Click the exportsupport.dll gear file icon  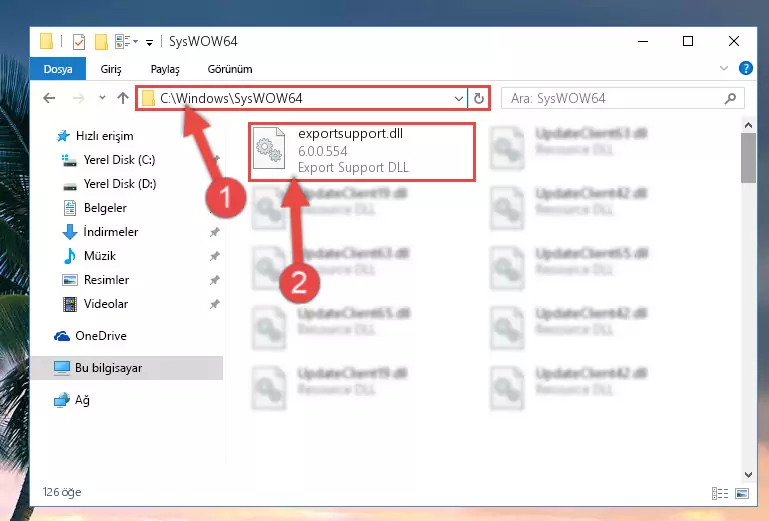click(269, 148)
